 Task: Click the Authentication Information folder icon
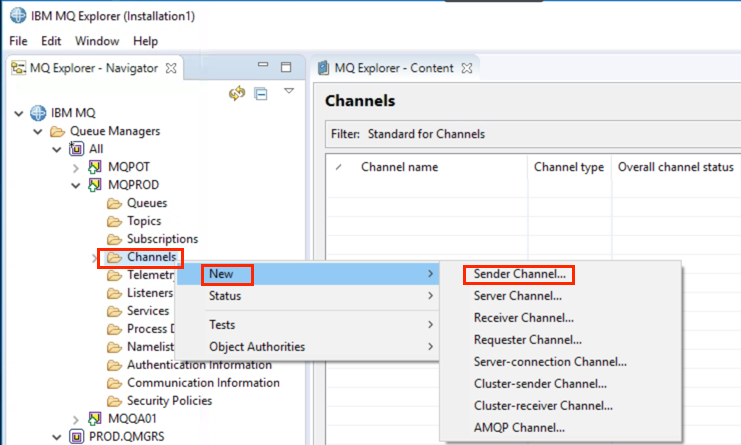coord(114,365)
